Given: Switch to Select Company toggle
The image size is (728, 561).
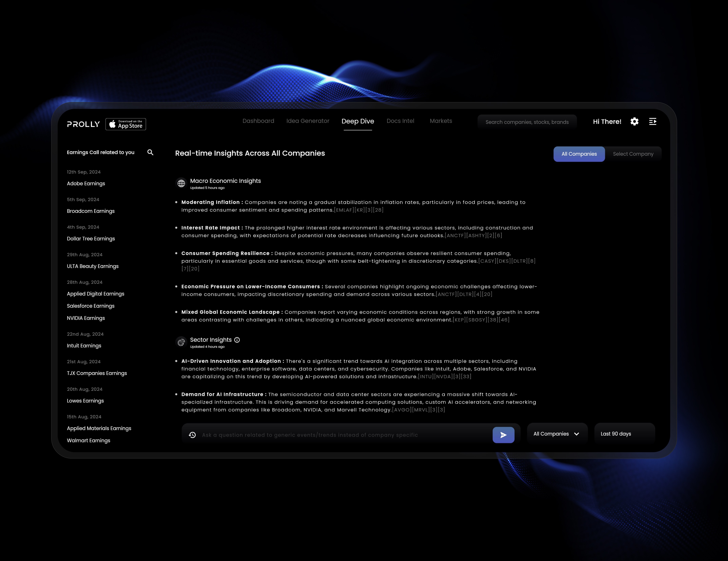Looking at the screenshot, I should [633, 154].
